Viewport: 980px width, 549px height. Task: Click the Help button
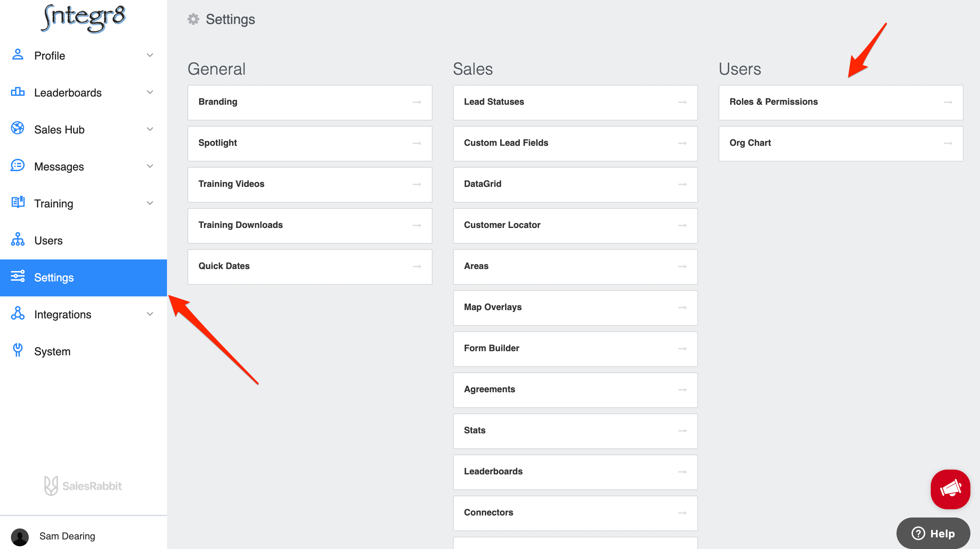coord(933,533)
